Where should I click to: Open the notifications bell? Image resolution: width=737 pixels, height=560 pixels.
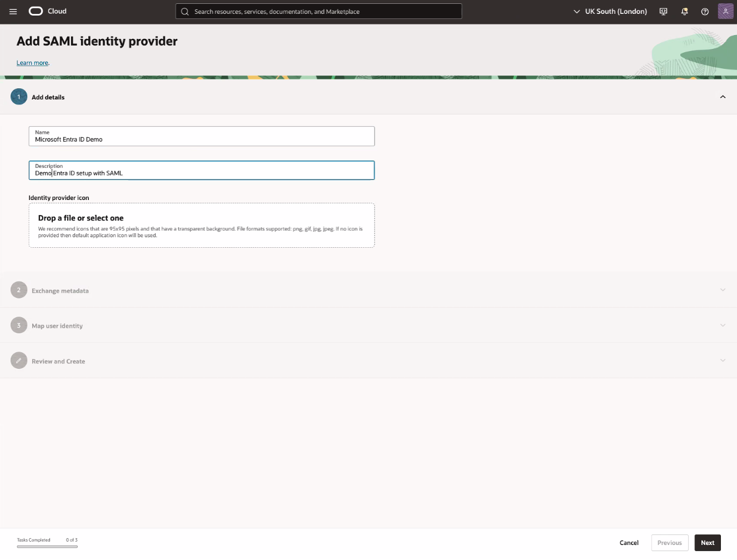click(x=684, y=11)
